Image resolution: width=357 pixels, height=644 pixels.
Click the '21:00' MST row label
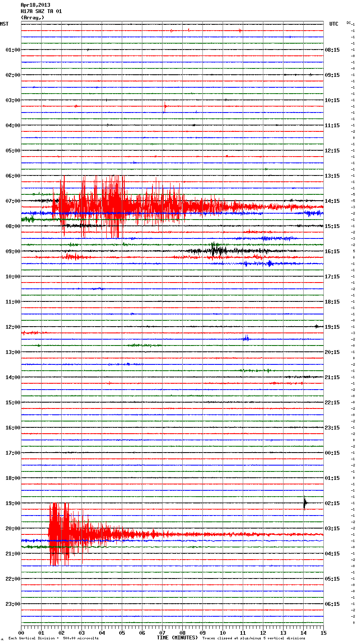tap(13, 554)
